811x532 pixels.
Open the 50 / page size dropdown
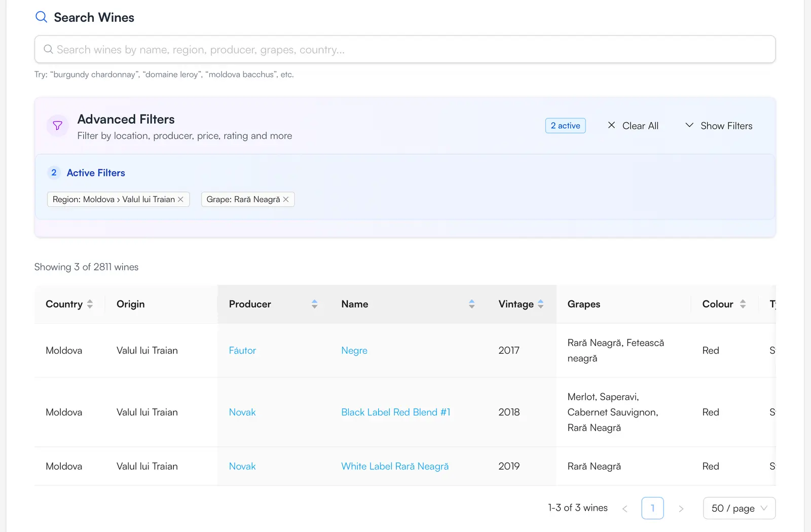[739, 508]
